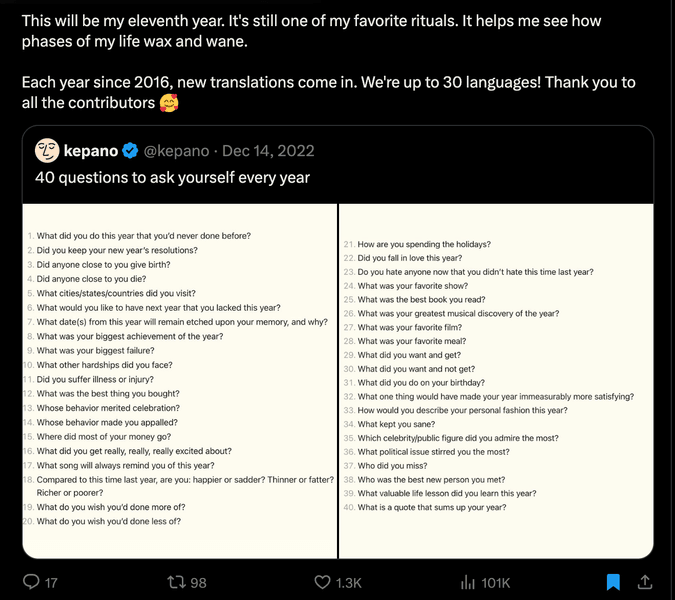Image resolution: width=675 pixels, height=600 pixels.
Task: Like the post with the heart icon
Action: point(322,582)
